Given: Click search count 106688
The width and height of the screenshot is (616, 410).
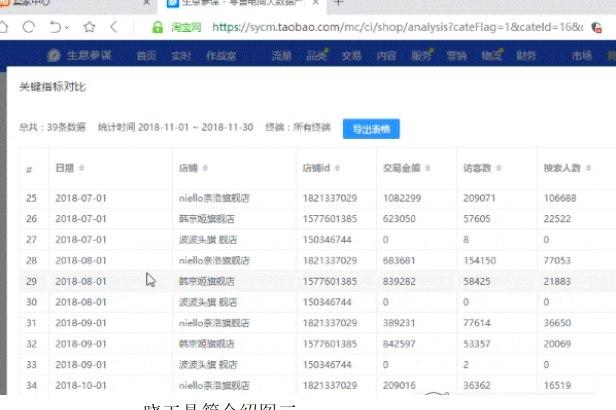Looking at the screenshot, I should pos(560,198).
